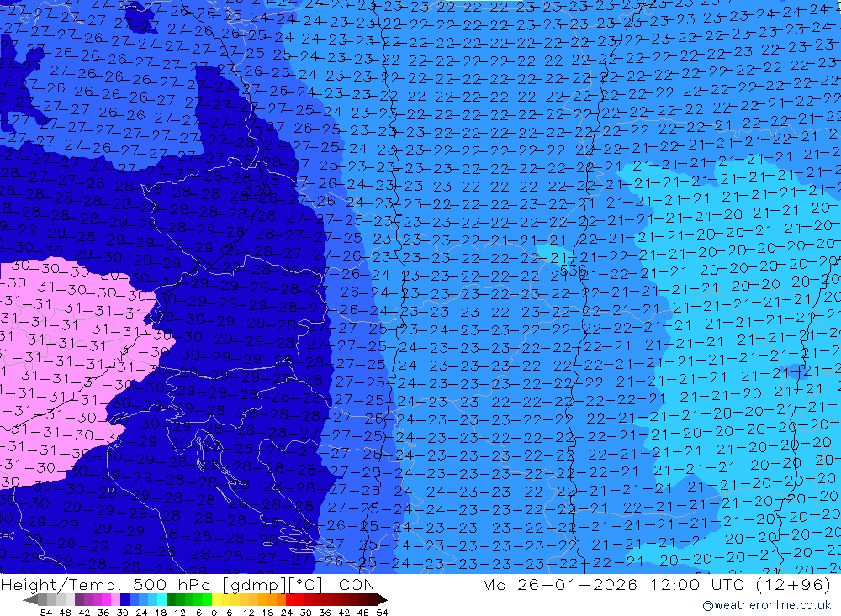Pick the bright red swatch above the 24 label

tap(290, 600)
